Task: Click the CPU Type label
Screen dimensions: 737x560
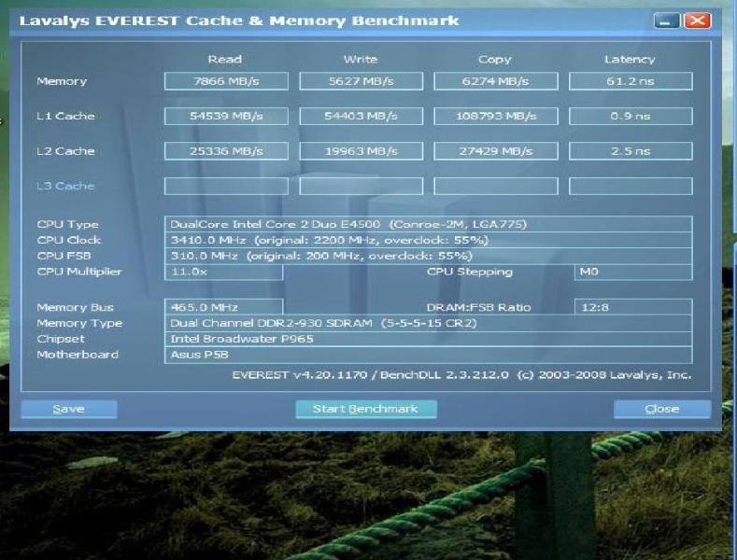Action: coord(67,225)
